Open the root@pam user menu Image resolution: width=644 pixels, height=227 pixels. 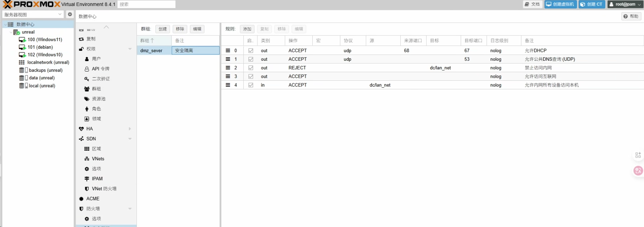tap(625, 4)
